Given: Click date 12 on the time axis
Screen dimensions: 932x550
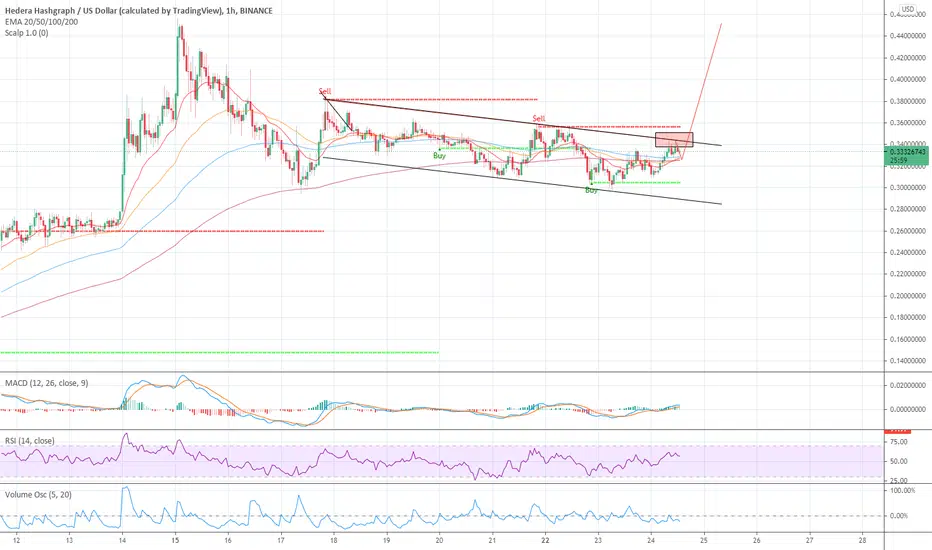Looking at the screenshot, I should click(x=17, y=540).
